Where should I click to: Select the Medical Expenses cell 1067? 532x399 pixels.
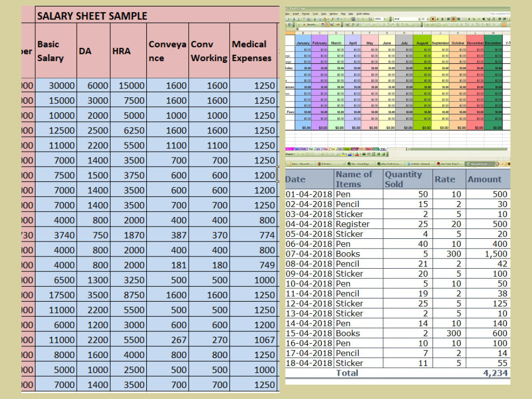253,339
